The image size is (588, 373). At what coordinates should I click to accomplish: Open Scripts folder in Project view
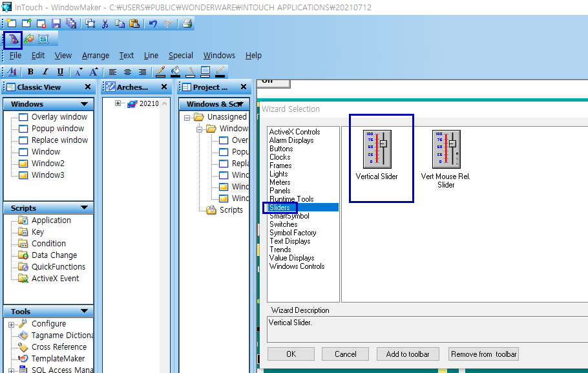click(231, 209)
